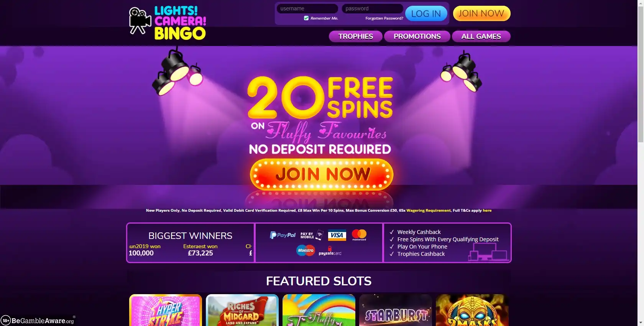Click the Maestro payment icon
This screenshot has height=326, width=644.
click(x=306, y=250)
